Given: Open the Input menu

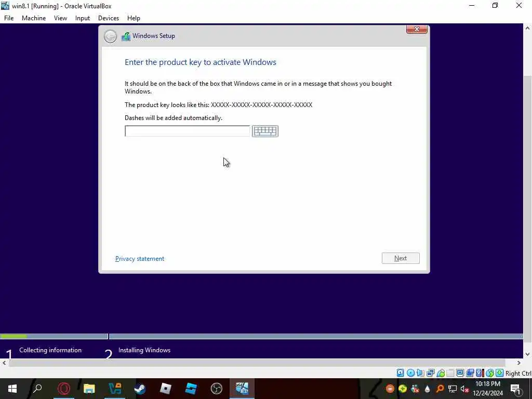Looking at the screenshot, I should click(x=83, y=18).
